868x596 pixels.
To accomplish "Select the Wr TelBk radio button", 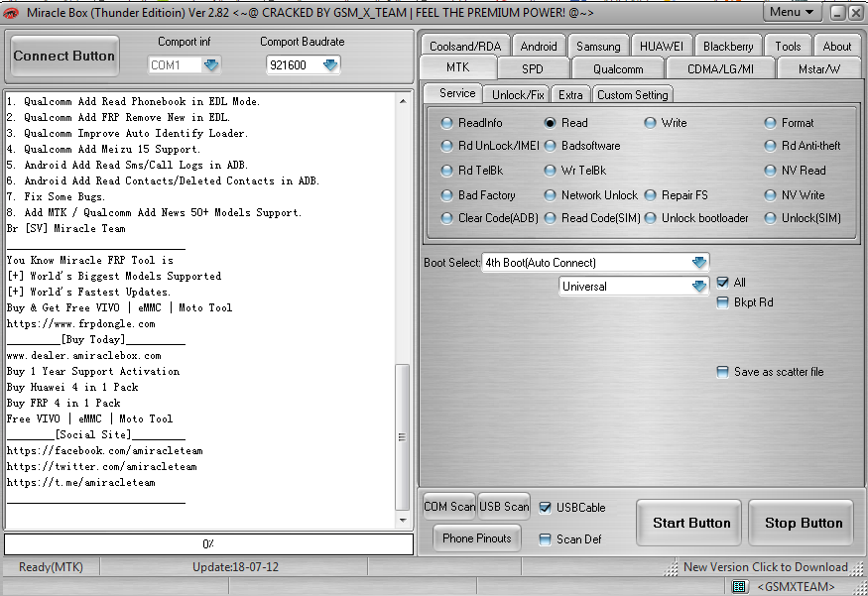I will [x=550, y=171].
